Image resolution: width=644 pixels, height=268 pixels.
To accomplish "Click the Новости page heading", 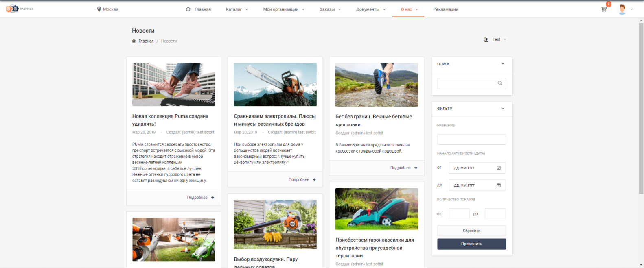I will [143, 31].
